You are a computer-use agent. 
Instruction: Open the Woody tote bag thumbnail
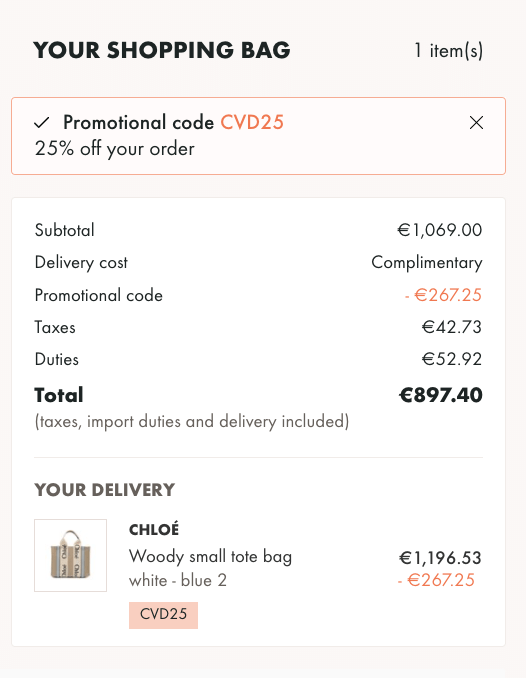(71, 555)
